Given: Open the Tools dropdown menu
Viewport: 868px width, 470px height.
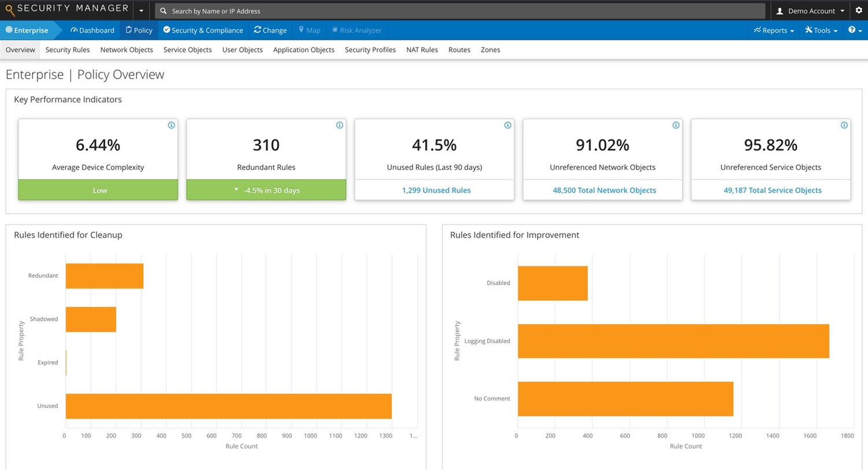Looking at the screenshot, I should coord(821,30).
